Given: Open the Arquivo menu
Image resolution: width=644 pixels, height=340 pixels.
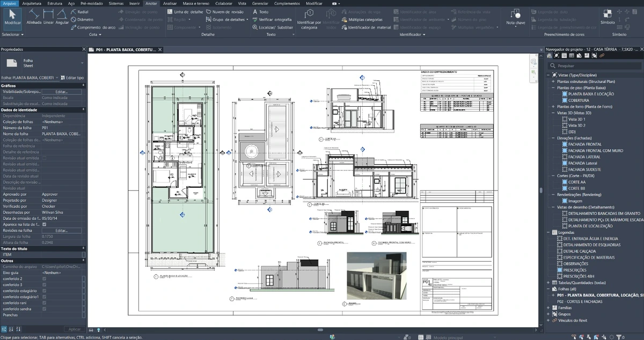Looking at the screenshot, I should [10, 3].
